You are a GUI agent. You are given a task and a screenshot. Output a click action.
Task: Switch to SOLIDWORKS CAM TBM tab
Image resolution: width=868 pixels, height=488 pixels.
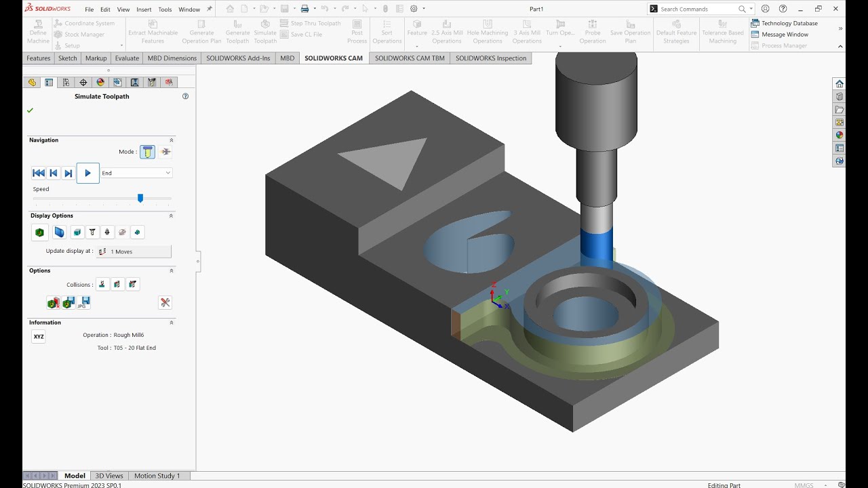pos(410,58)
